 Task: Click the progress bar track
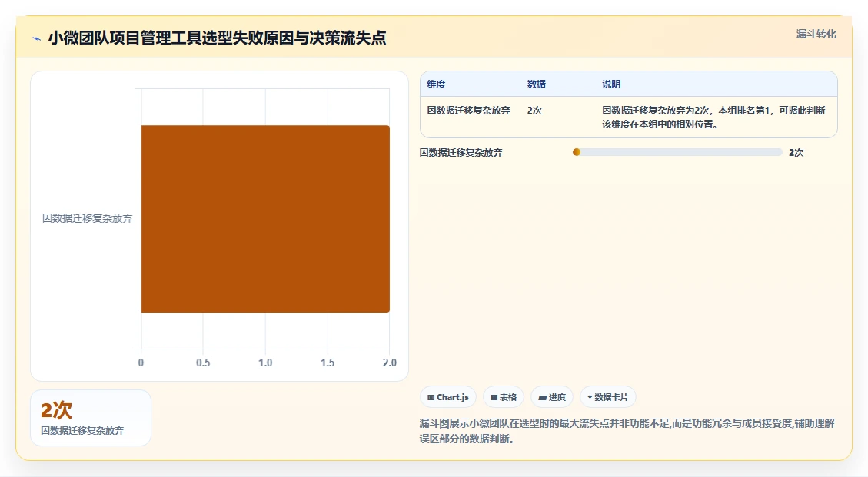pos(677,152)
